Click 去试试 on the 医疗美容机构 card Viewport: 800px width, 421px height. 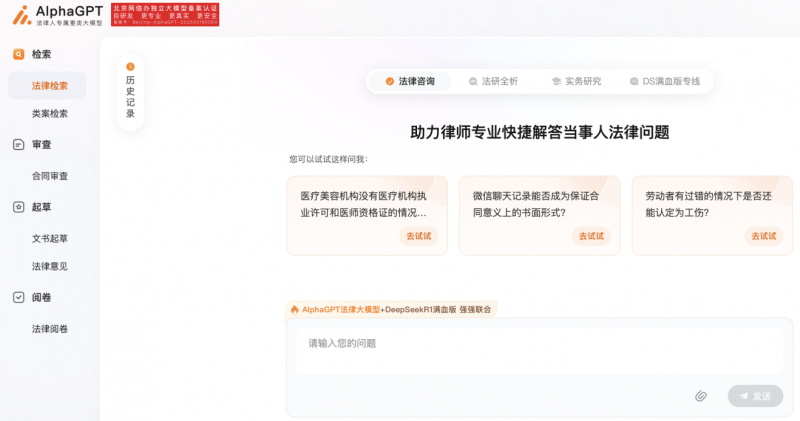click(418, 236)
